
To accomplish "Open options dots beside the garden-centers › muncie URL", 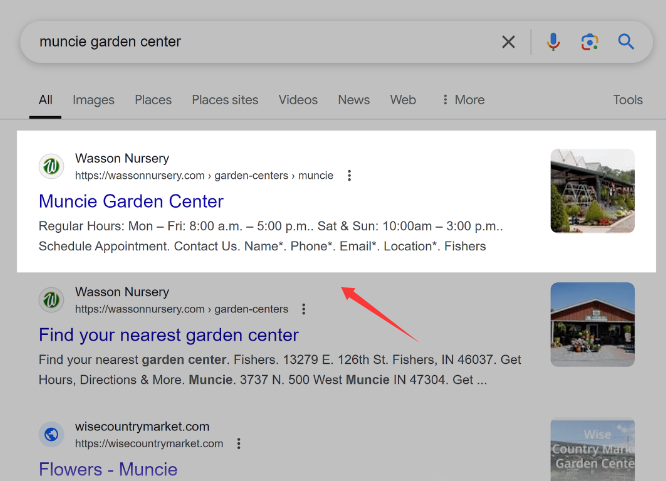I will click(349, 175).
